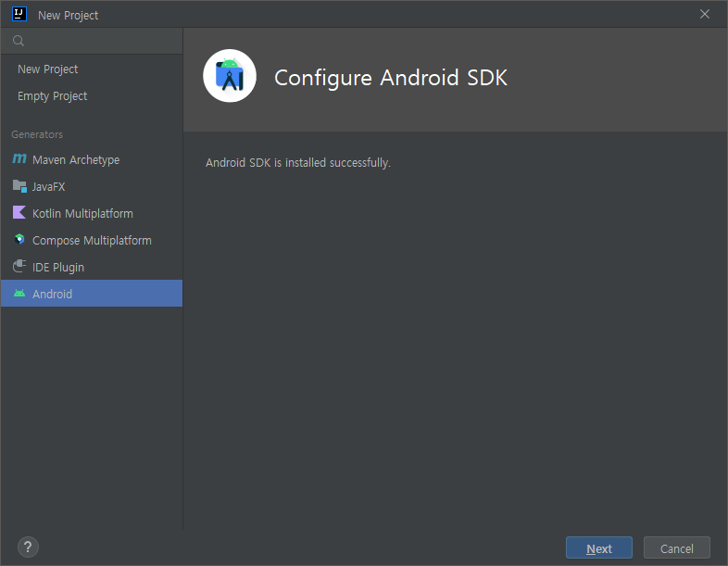Select New Project in the sidebar
The width and height of the screenshot is (728, 566).
tap(92, 69)
